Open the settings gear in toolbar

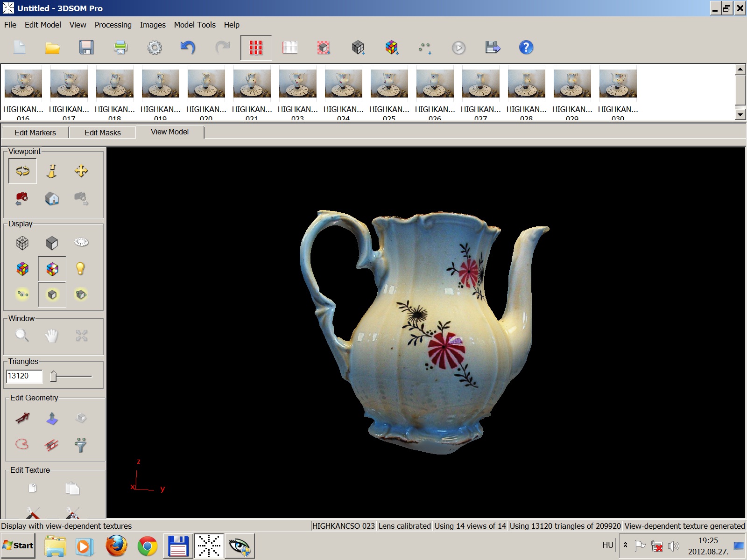click(x=155, y=48)
